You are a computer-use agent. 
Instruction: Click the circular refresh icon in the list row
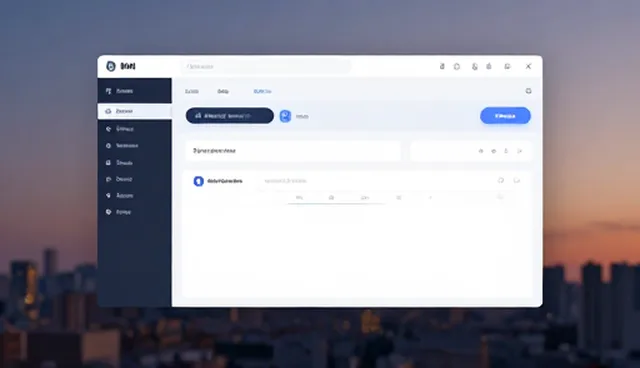click(501, 180)
